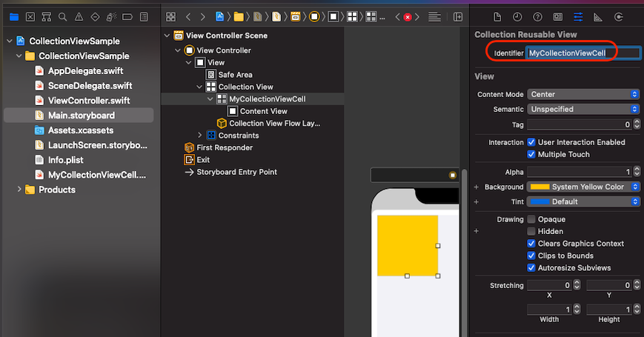Go back in editor history
Screen dimensions: 644x337
[188, 17]
